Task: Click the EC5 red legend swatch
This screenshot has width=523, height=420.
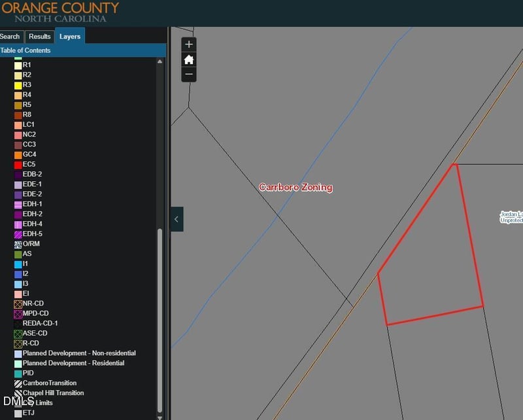Action: coord(18,165)
